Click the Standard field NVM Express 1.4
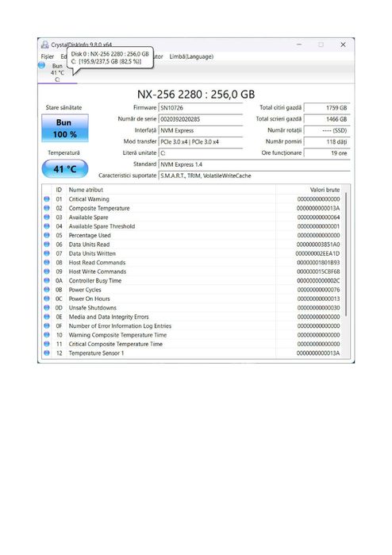The width and height of the screenshot is (392, 555). [x=255, y=164]
